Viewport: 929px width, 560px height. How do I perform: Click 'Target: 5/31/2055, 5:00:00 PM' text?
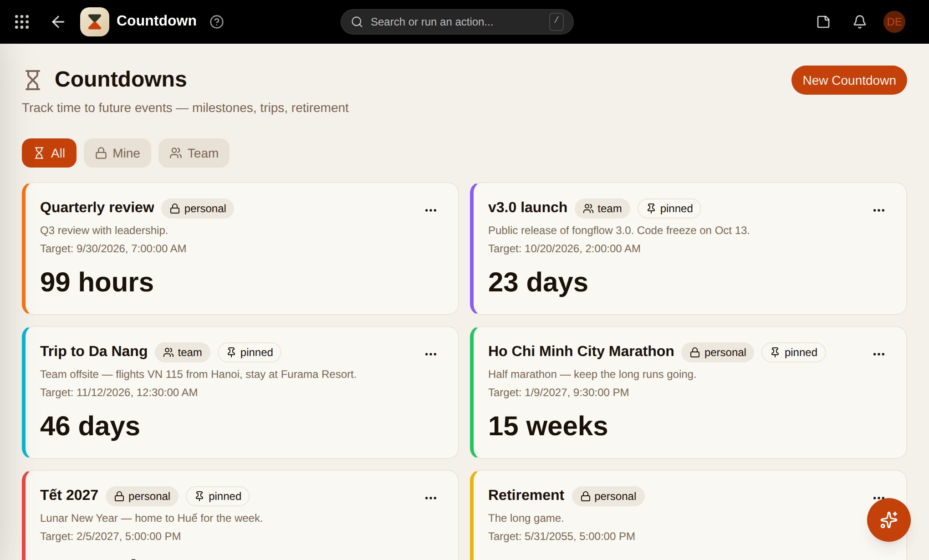[x=561, y=536]
